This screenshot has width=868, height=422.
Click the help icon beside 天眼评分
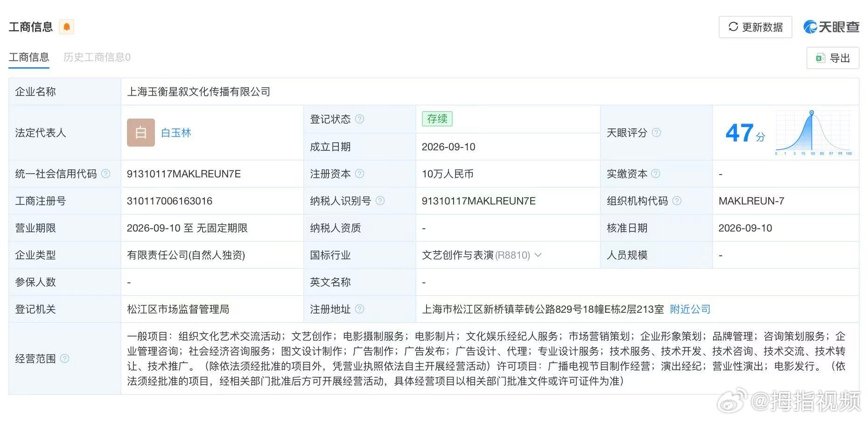[656, 133]
